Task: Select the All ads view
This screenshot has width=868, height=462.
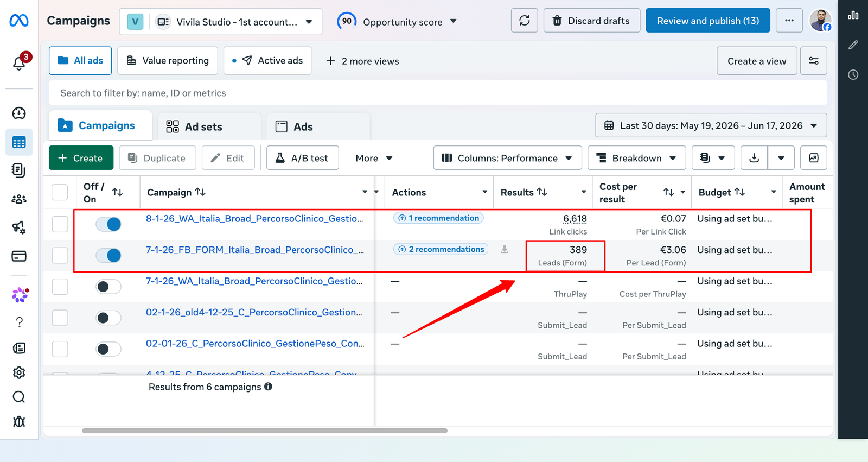Action: (x=80, y=61)
